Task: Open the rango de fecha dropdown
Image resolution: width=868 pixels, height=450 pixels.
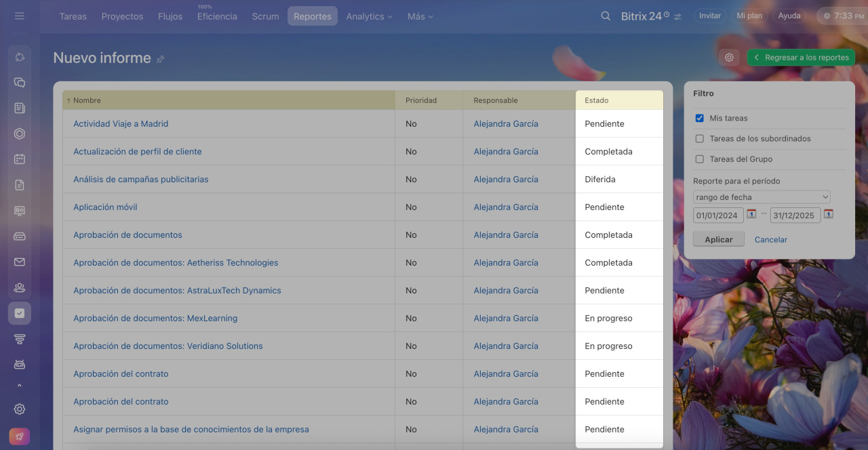Action: [x=761, y=197]
